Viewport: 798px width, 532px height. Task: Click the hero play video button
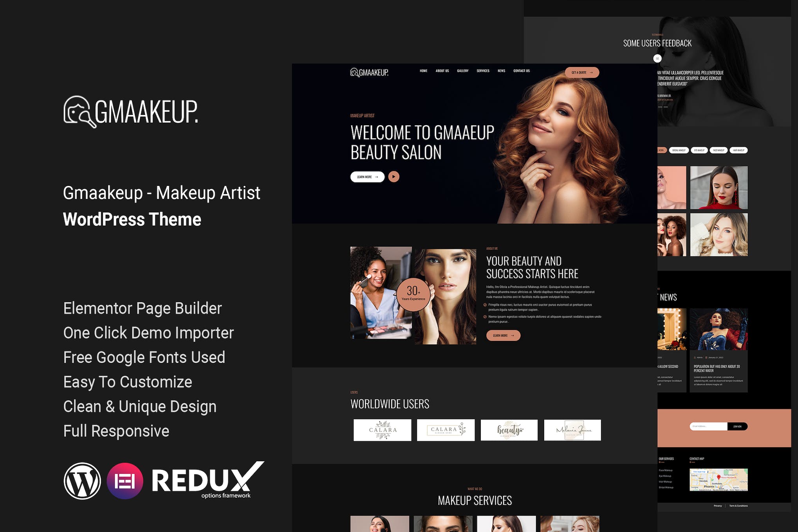click(x=394, y=177)
